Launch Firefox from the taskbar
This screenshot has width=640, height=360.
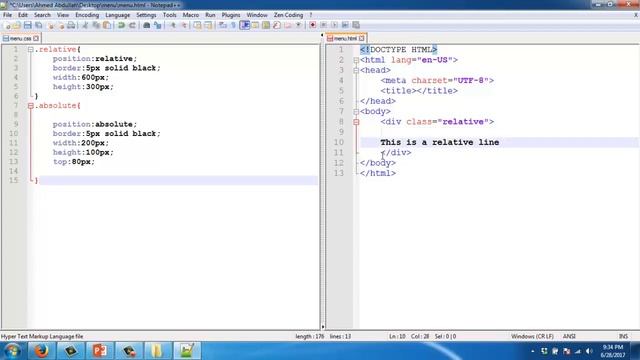[41, 351]
